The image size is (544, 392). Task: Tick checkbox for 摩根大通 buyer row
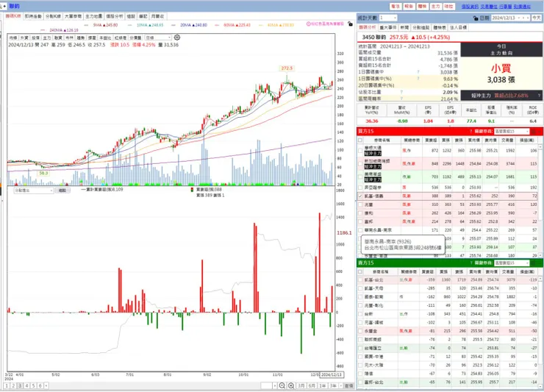(x=360, y=150)
